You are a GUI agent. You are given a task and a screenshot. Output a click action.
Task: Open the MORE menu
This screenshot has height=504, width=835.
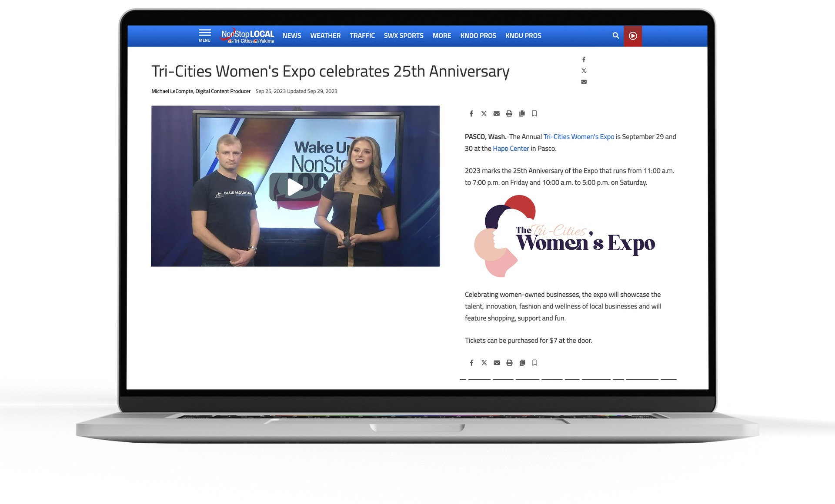[x=442, y=36]
